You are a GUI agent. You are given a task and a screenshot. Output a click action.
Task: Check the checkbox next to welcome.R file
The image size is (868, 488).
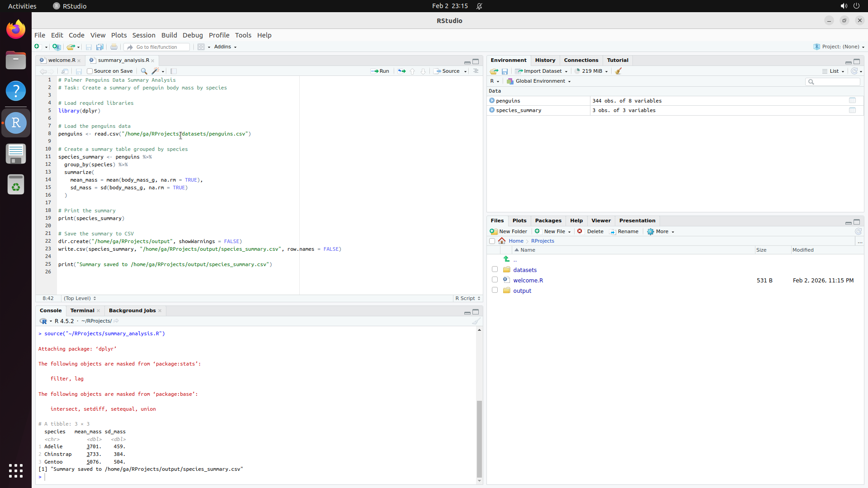(495, 279)
